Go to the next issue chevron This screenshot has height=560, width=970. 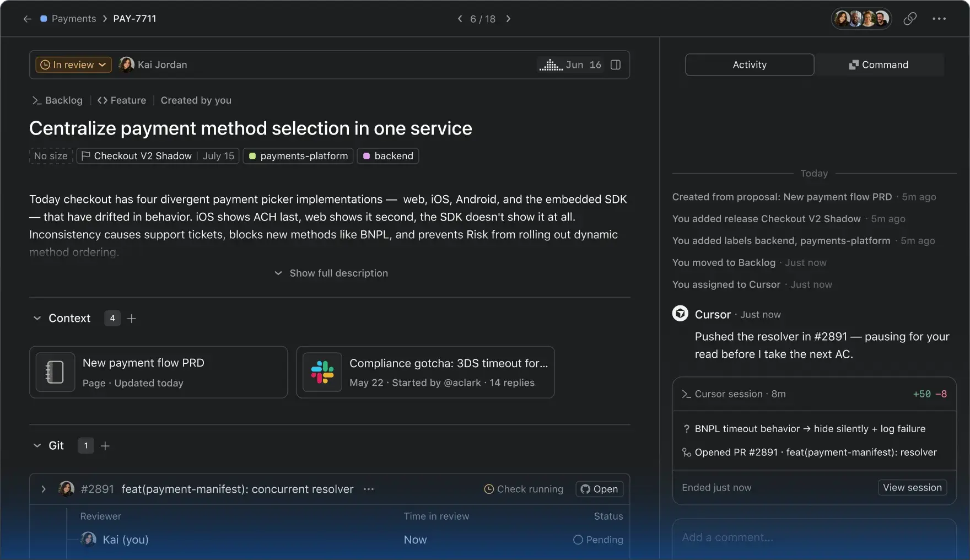508,19
